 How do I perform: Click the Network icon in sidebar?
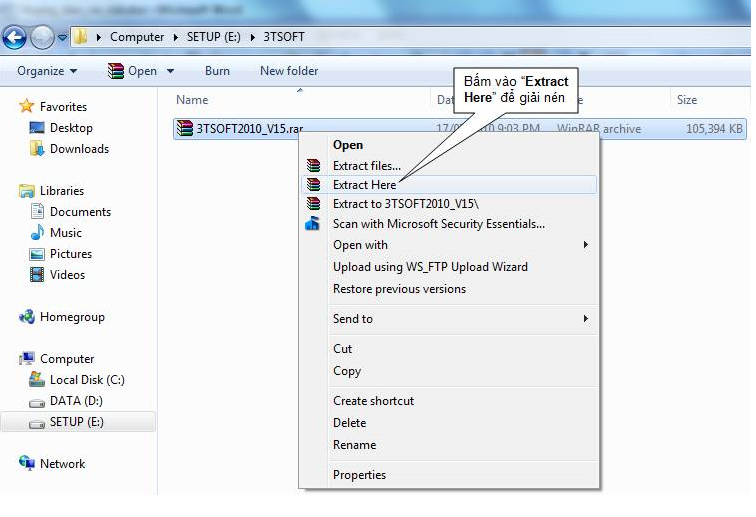pos(27,463)
